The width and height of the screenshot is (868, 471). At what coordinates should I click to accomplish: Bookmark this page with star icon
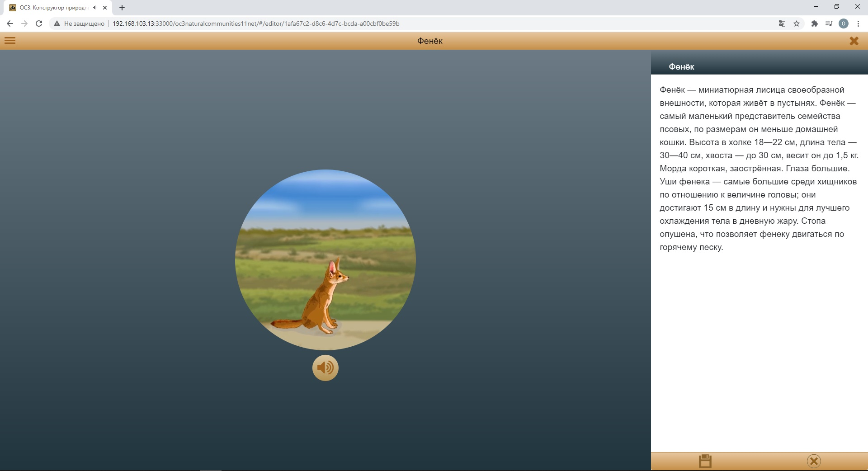click(797, 24)
